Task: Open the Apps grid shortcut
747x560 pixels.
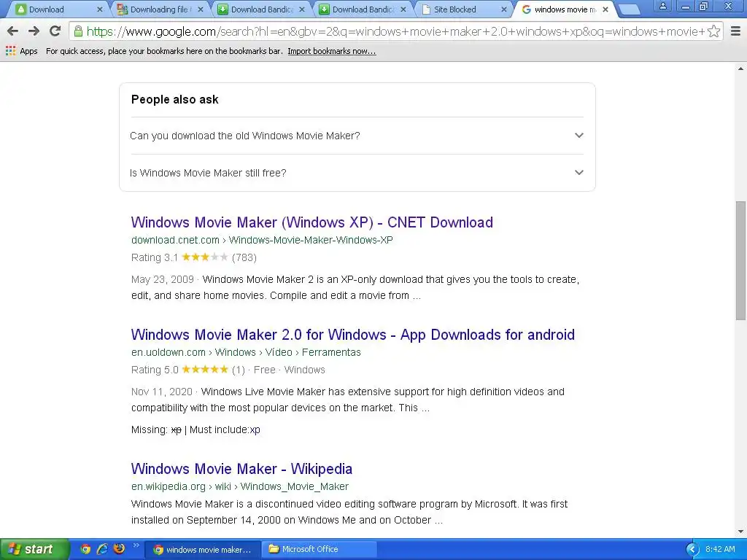Action: click(x=21, y=51)
